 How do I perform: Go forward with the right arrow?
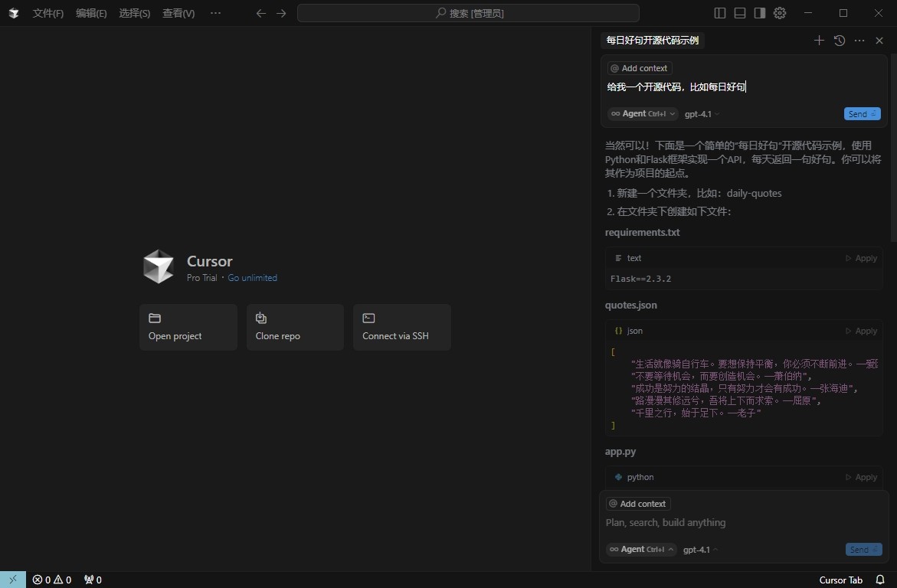(x=281, y=13)
